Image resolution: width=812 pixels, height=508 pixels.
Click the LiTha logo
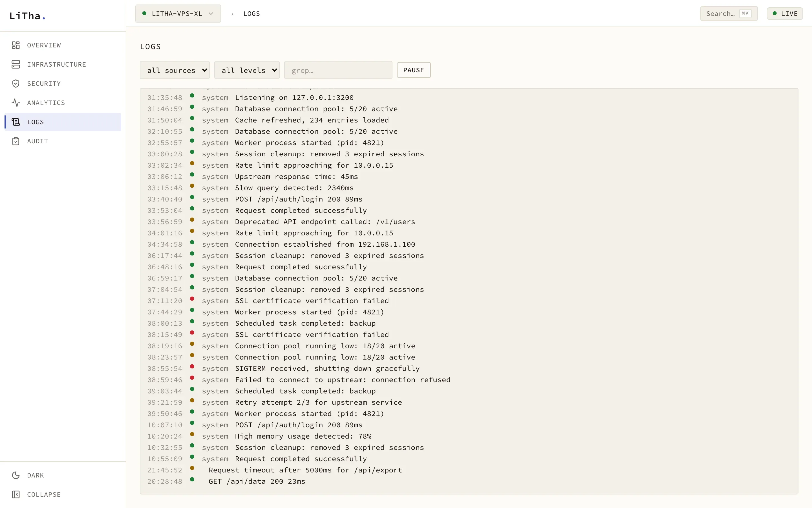[x=27, y=16]
